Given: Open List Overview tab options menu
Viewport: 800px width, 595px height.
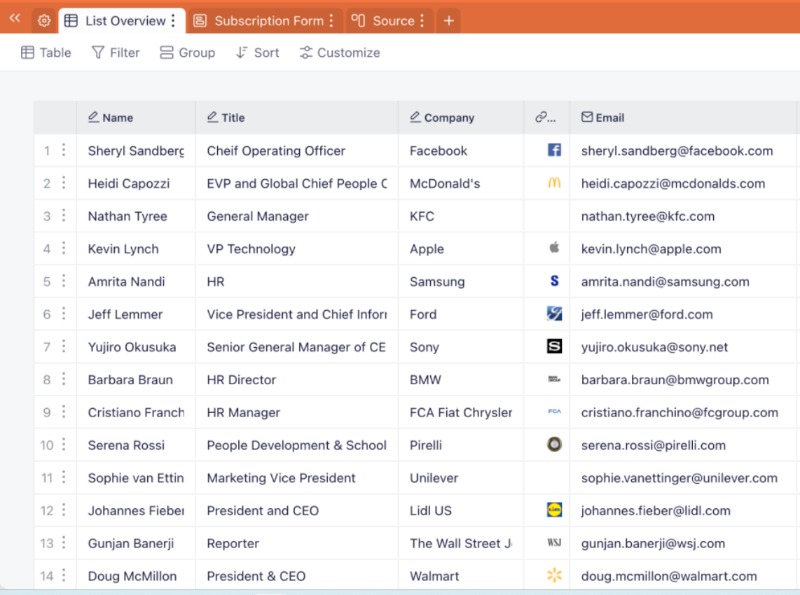Looking at the screenshot, I should [174, 21].
